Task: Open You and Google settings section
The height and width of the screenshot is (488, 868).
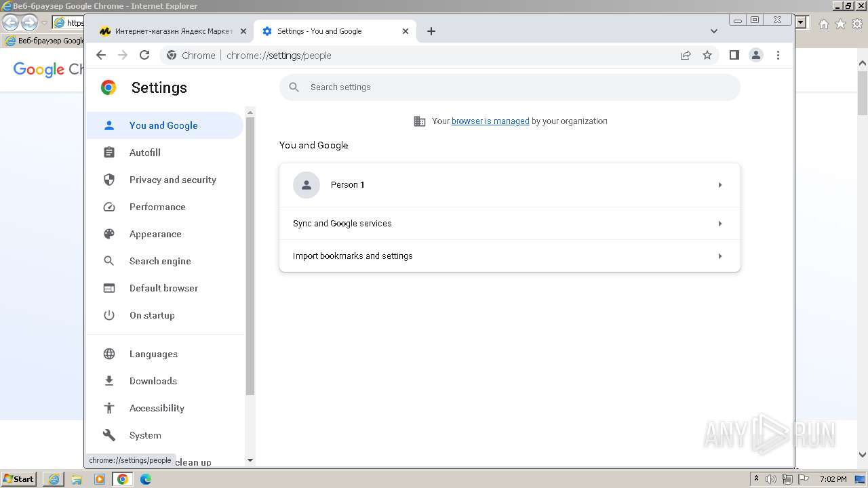Action: coord(165,125)
